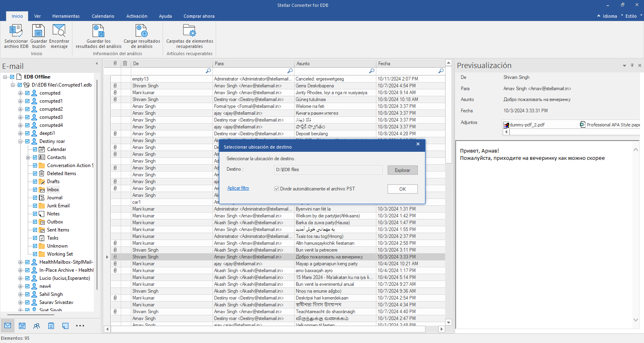
Task: Switch to Mail view at bottom bar
Action: [x=8, y=326]
